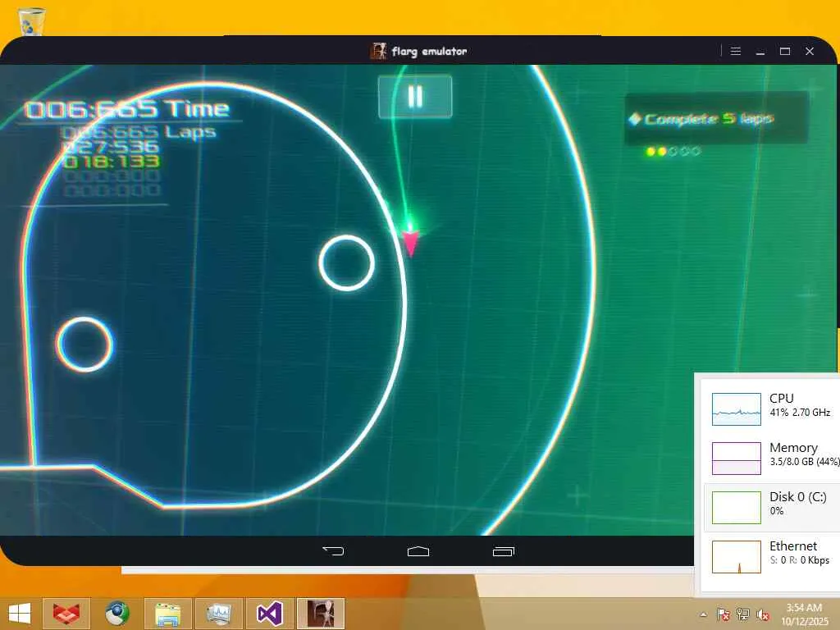Open File Explorer from the taskbar
This screenshot has width=840, height=630.
tap(168, 614)
